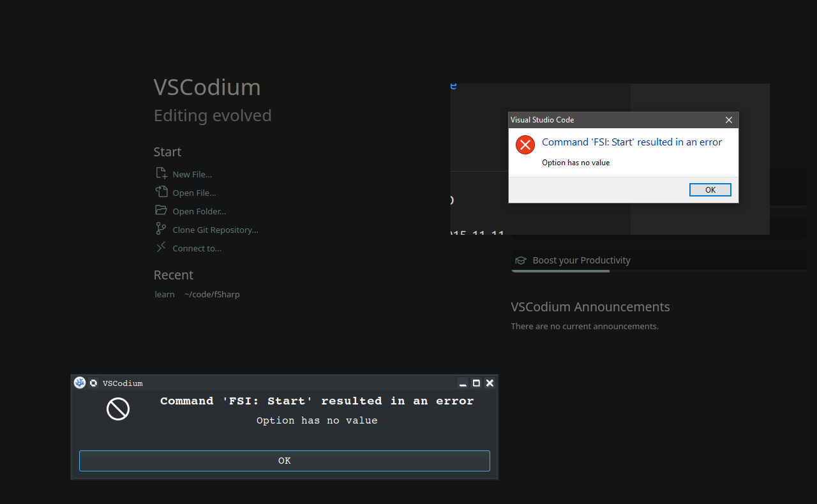
Task: Open the recent 'learn' project
Action: (x=165, y=294)
